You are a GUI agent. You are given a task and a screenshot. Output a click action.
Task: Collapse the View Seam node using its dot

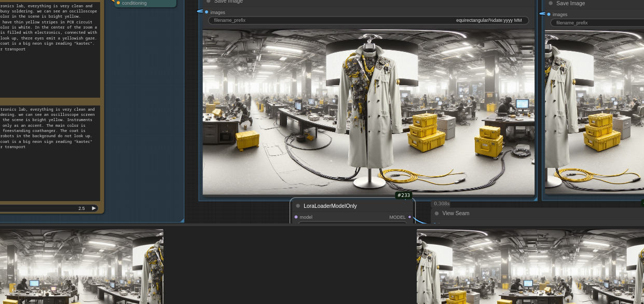click(436, 213)
